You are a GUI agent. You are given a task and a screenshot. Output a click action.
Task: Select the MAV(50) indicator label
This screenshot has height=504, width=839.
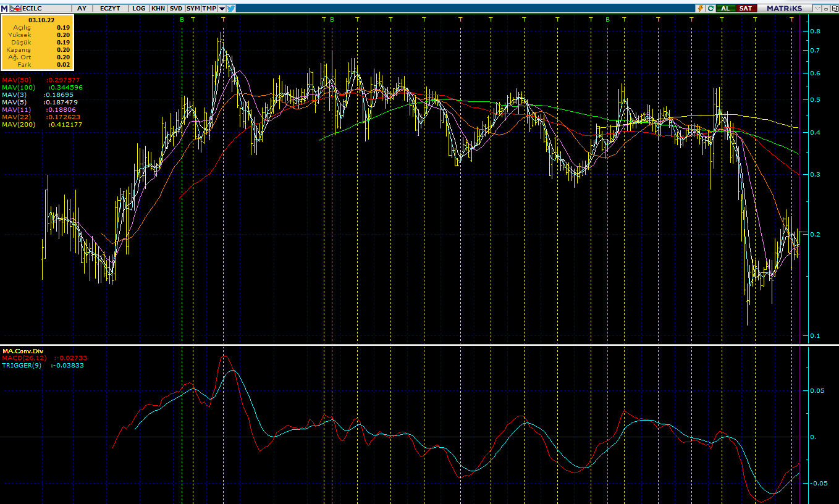click(x=17, y=80)
